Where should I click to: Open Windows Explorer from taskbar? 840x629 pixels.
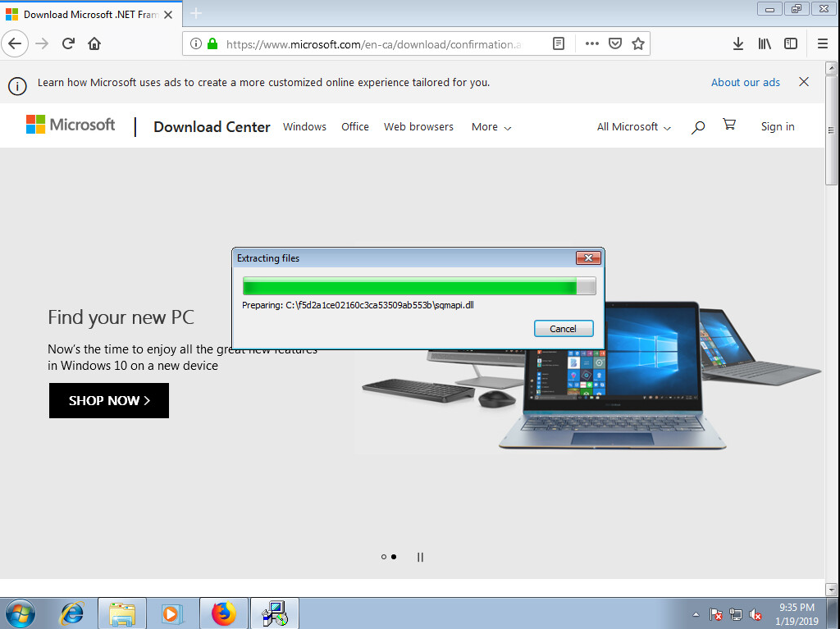point(122,613)
